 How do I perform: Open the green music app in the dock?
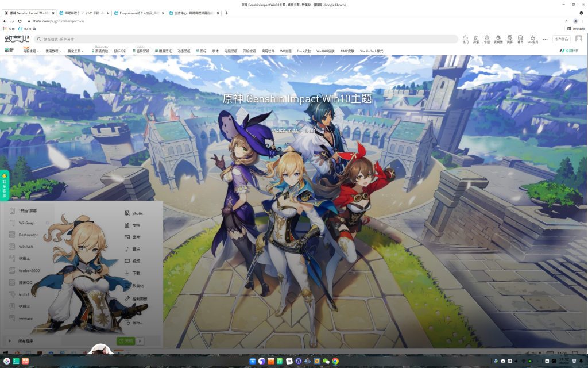(x=280, y=361)
